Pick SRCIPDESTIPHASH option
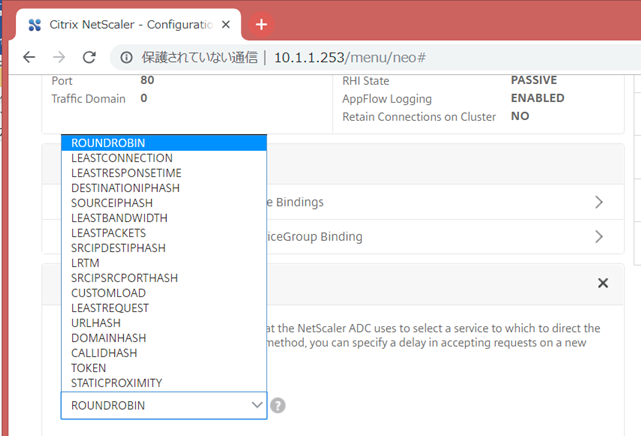 164,248
